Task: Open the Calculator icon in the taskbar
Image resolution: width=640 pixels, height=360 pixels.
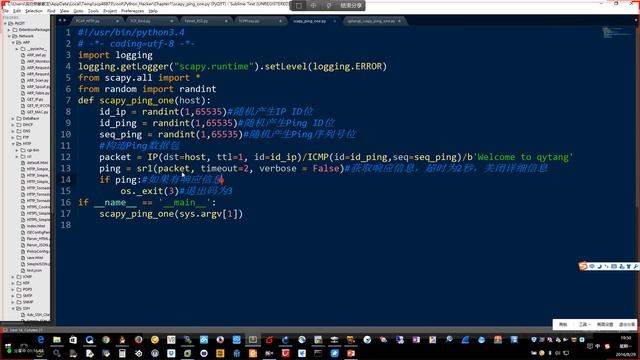Action: tap(122, 353)
